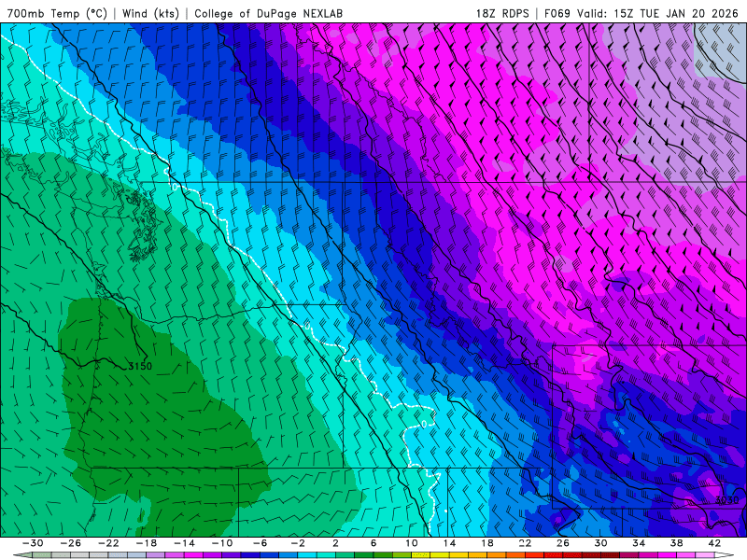Screen dimensions: 747x560
Task: Click the -2 value on the color scale
Action: (x=298, y=543)
